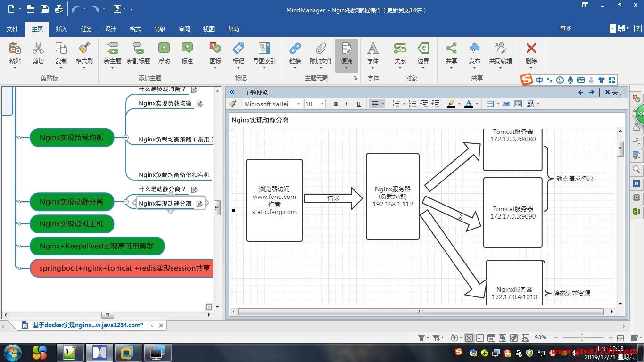Switch to the 审阅 ribbon tab
The image size is (644, 362).
point(184,29)
